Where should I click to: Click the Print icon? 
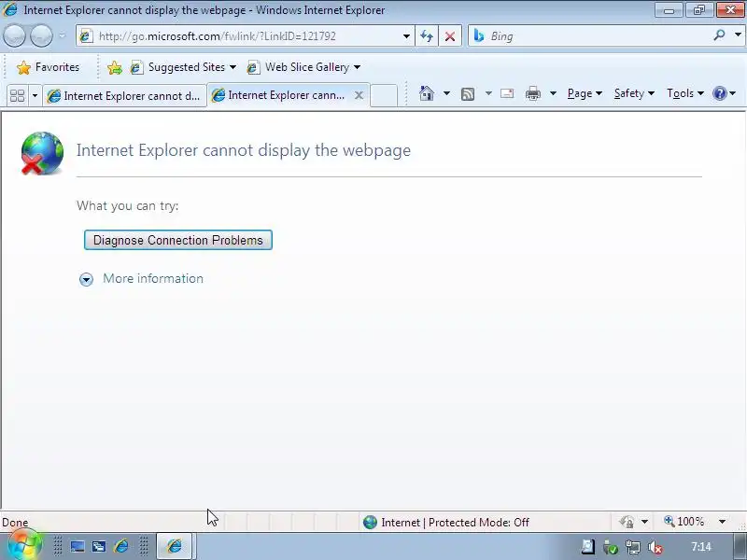click(x=533, y=94)
